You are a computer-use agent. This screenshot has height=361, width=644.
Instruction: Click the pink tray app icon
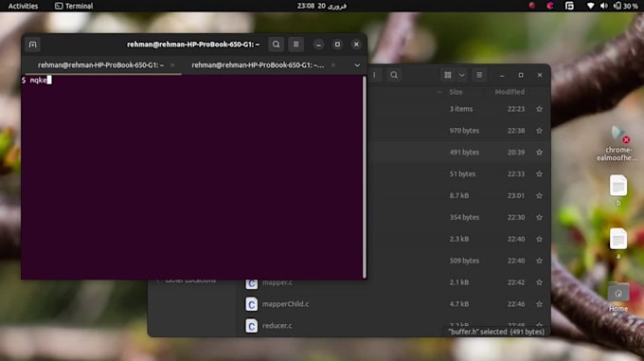click(550, 6)
